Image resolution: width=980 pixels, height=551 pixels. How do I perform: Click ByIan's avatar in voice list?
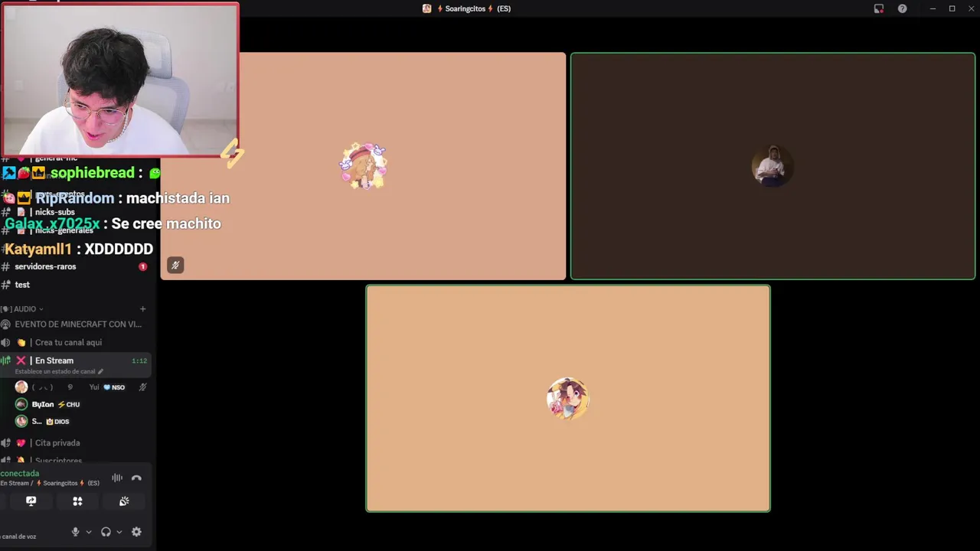pos(21,404)
